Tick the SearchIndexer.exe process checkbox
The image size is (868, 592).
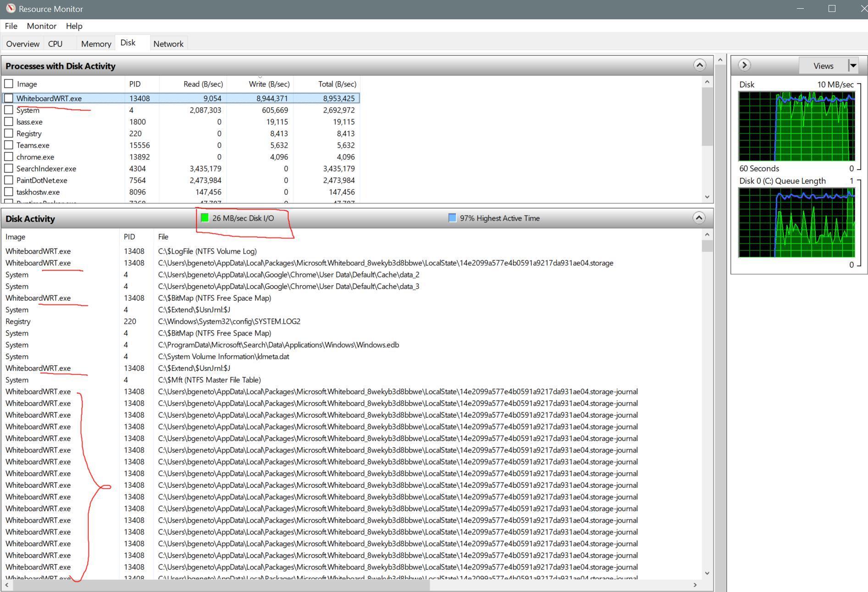point(9,168)
